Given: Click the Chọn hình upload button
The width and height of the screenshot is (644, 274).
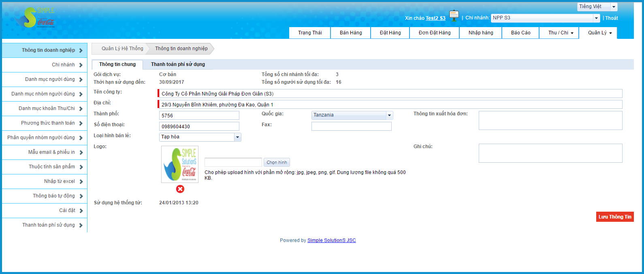Looking at the screenshot, I should [x=277, y=162].
